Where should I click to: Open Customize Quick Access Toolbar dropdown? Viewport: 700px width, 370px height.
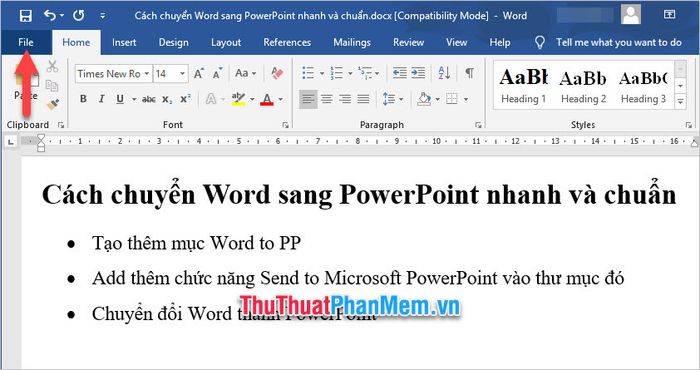coord(103,16)
